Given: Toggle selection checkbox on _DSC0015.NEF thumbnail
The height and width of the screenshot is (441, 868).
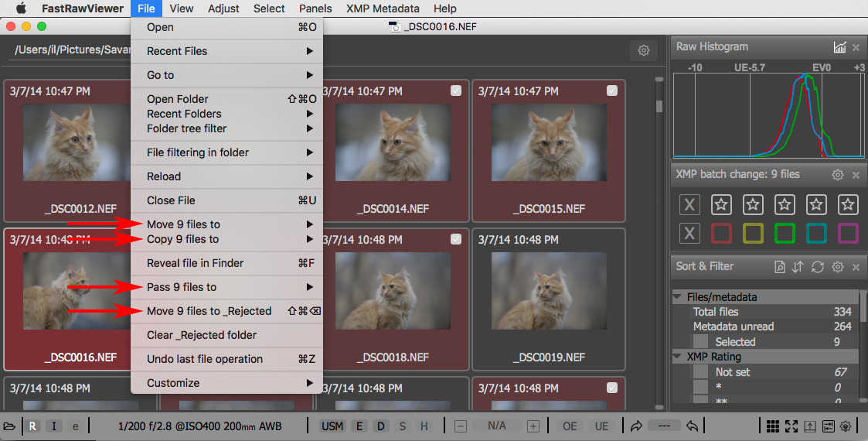Looking at the screenshot, I should tap(612, 91).
